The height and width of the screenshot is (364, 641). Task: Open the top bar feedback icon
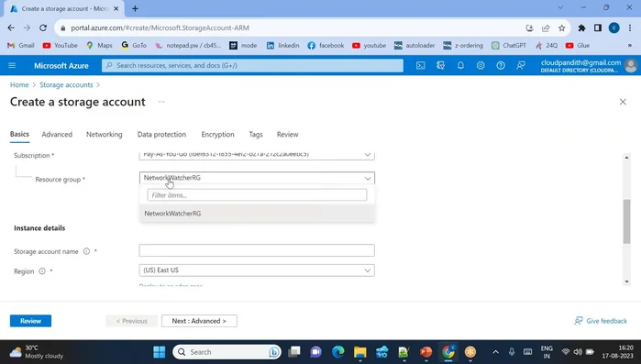520,65
